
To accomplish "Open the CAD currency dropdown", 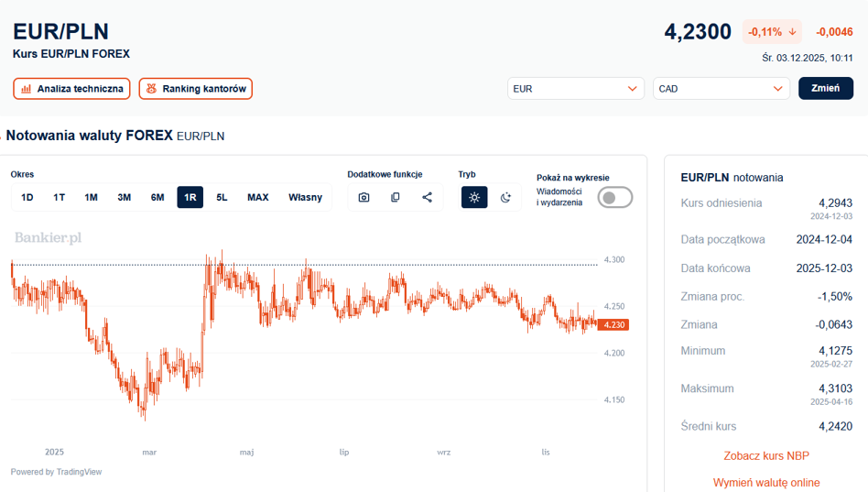I will point(722,89).
